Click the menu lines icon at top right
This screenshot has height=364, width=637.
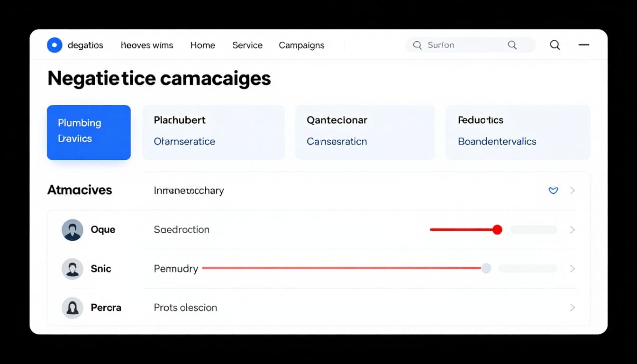pos(584,45)
